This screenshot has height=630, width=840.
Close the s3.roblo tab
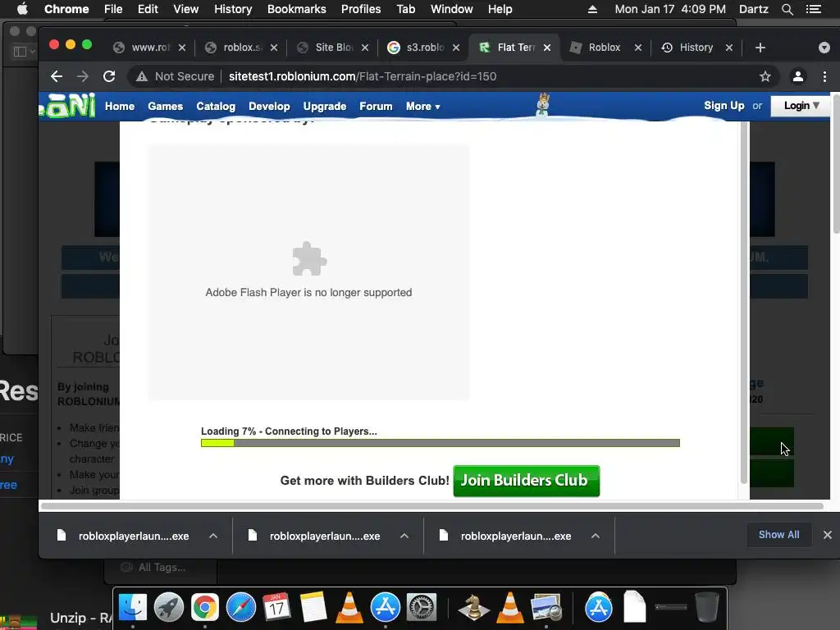pos(456,48)
